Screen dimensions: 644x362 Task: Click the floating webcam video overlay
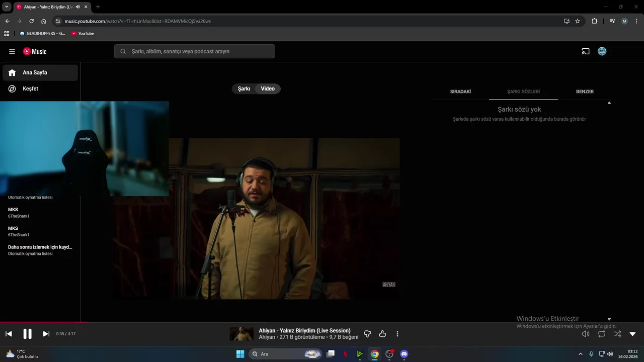pyautogui.click(x=84, y=148)
